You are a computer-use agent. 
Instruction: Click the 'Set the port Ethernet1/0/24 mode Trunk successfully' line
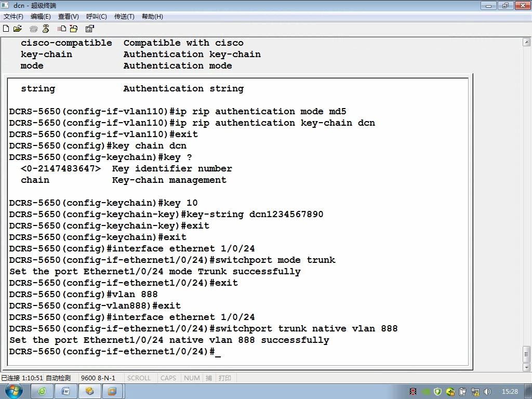pos(155,271)
